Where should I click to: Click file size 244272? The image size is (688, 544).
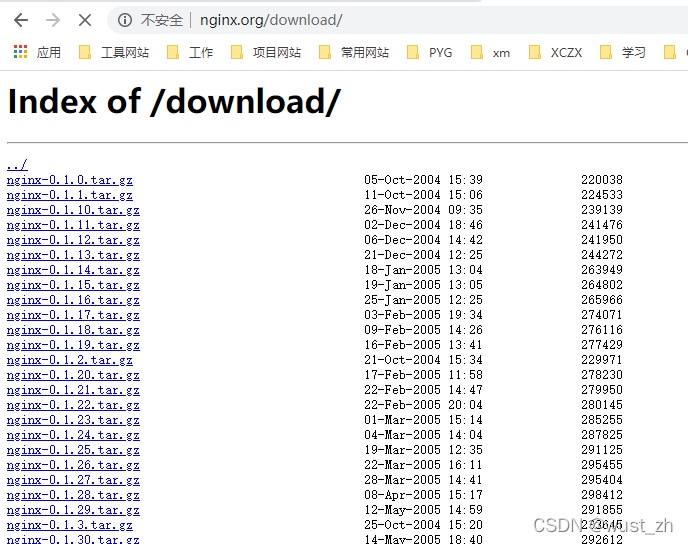coord(602,254)
